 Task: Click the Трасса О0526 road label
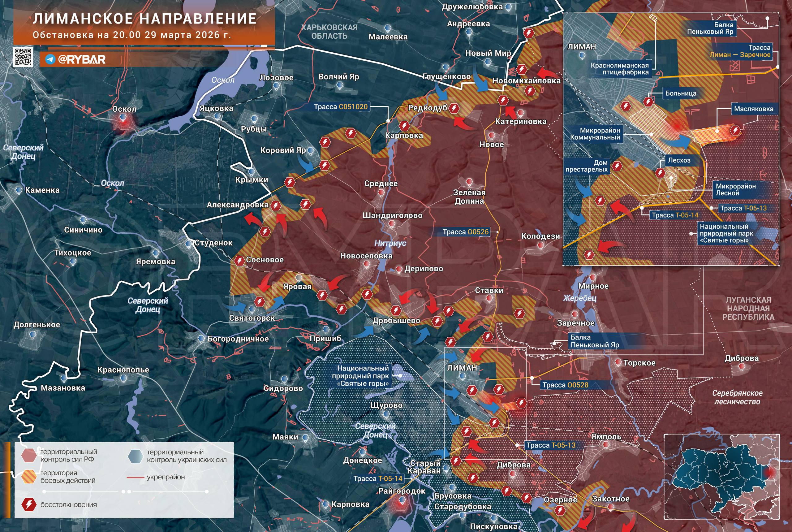[465, 232]
